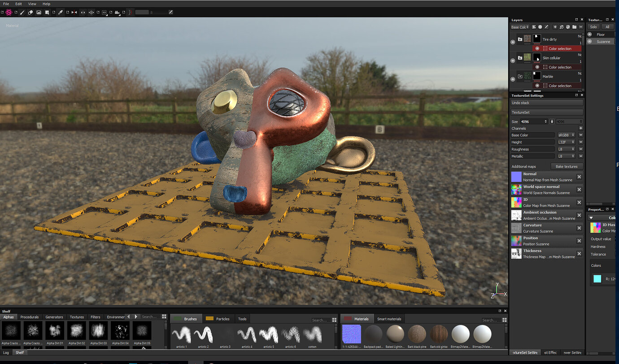The width and height of the screenshot is (619, 364).
Task: Click the Solo button in TextureSet list
Action: (593, 27)
